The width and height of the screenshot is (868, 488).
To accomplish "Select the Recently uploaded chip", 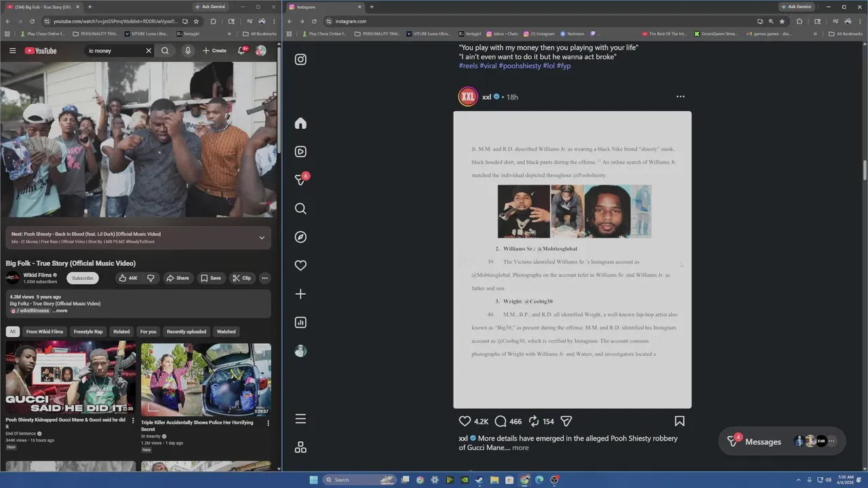I will [x=186, y=331].
